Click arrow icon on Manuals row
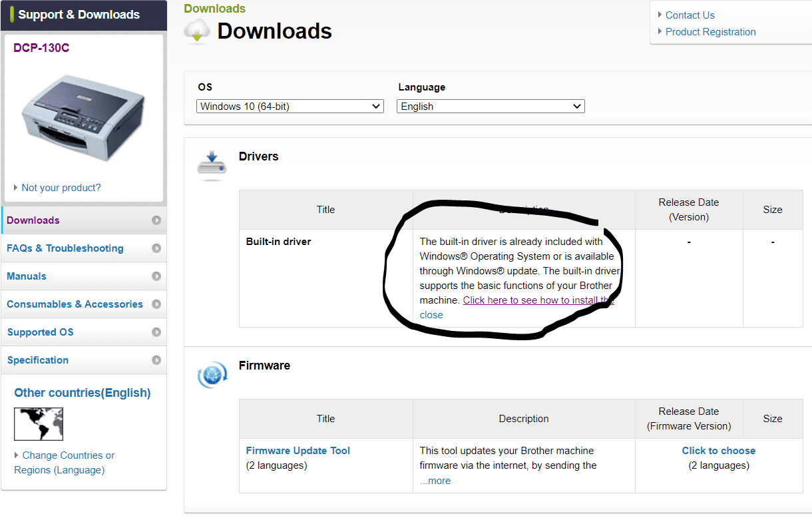This screenshot has height=526, width=812. click(x=156, y=276)
